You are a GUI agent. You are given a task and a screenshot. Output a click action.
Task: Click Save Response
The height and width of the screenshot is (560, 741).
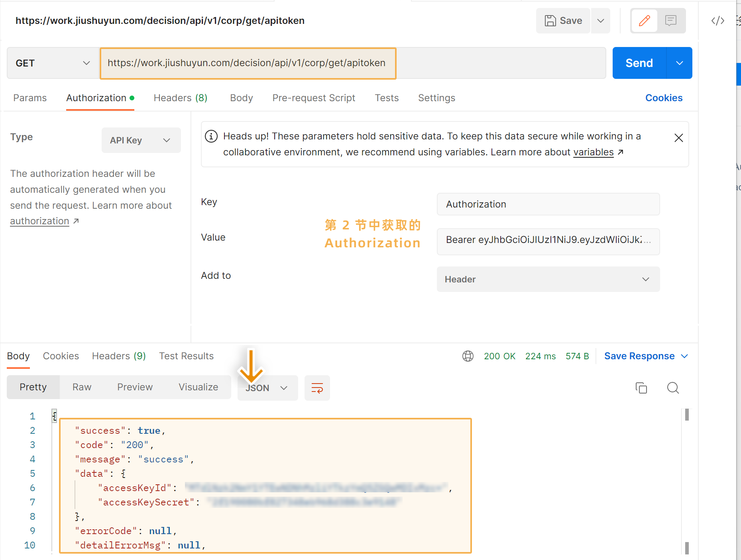[x=639, y=356]
